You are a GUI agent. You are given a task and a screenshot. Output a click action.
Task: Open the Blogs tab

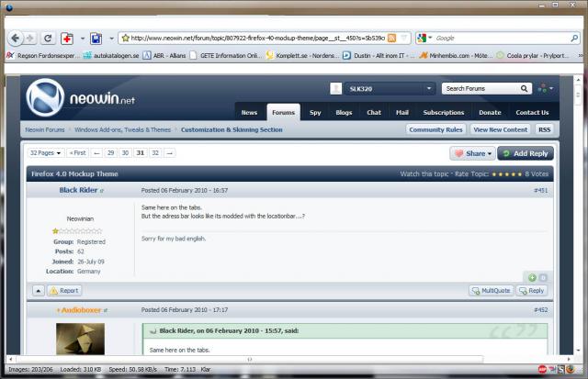pyautogui.click(x=344, y=112)
